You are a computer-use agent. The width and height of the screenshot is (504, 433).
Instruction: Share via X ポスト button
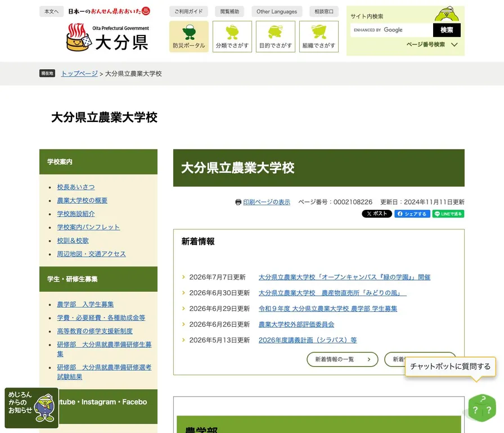click(x=377, y=214)
